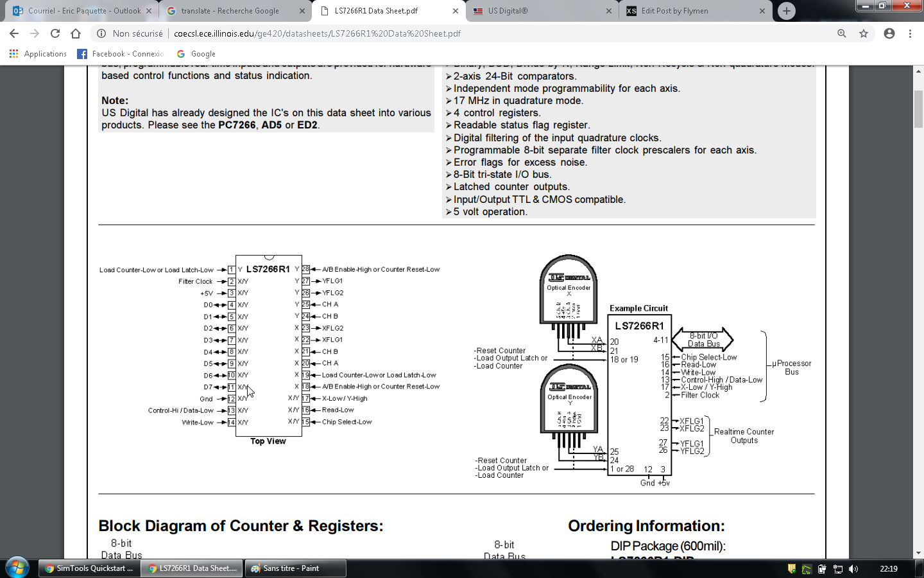Close the US Digital tab
The height and width of the screenshot is (578, 924).
[x=609, y=11]
